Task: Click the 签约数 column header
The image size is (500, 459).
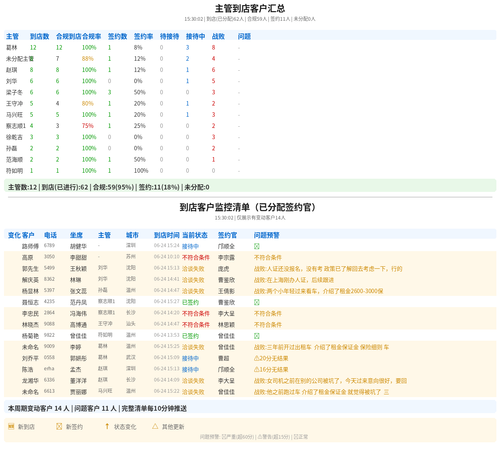Action: (117, 36)
